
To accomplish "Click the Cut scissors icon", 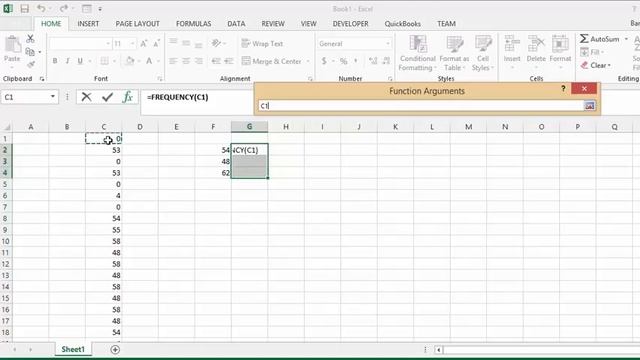I will click(30, 39).
